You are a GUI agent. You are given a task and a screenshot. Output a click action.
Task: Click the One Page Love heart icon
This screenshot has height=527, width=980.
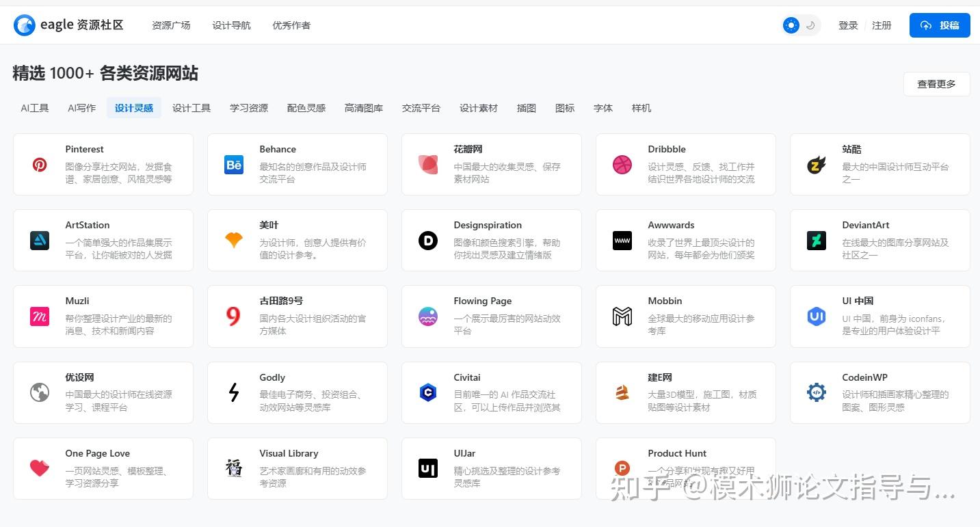40,468
